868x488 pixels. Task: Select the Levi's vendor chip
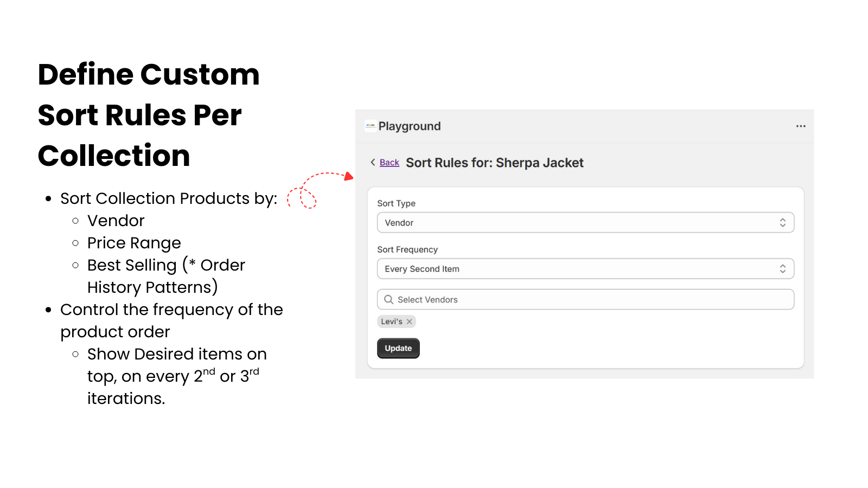coord(393,322)
